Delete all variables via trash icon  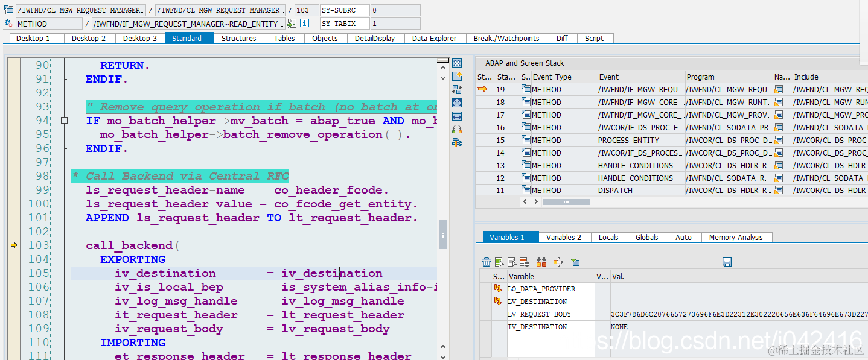tap(486, 262)
